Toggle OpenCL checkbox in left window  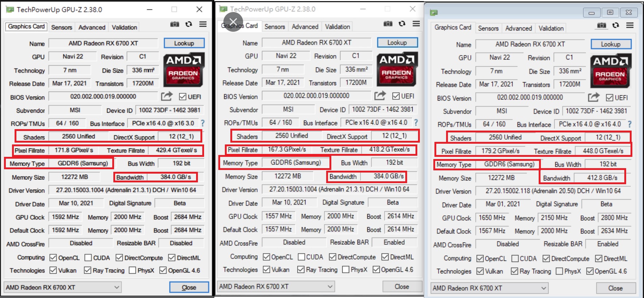(53, 258)
